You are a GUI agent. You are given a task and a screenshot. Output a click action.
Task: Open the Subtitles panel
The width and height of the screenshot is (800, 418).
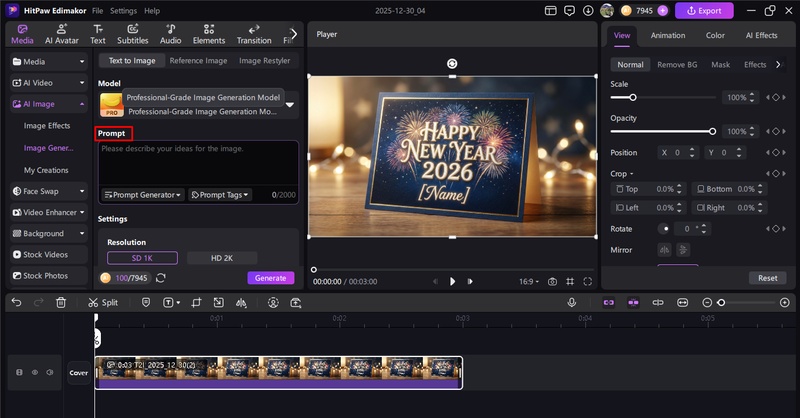pos(133,34)
